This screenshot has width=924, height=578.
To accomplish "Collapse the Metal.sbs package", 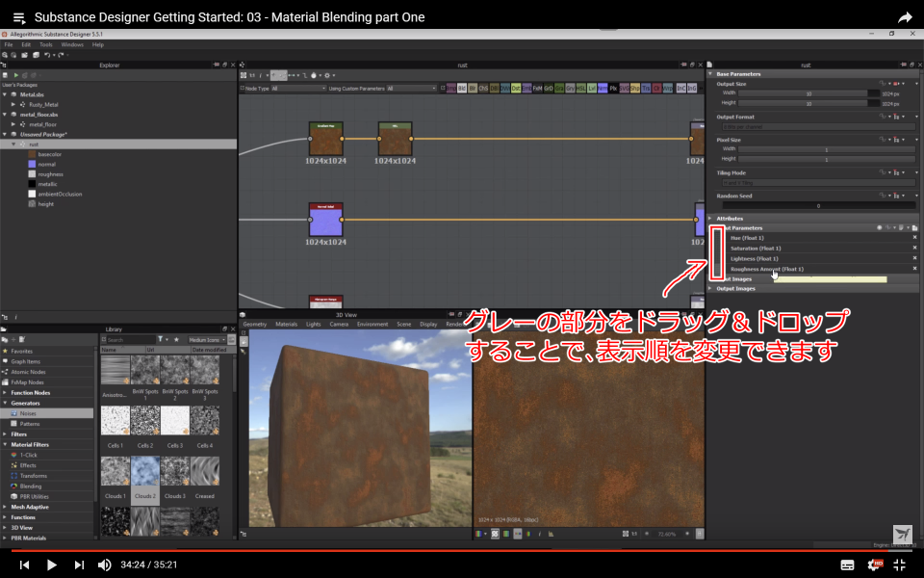I will [x=5, y=94].
